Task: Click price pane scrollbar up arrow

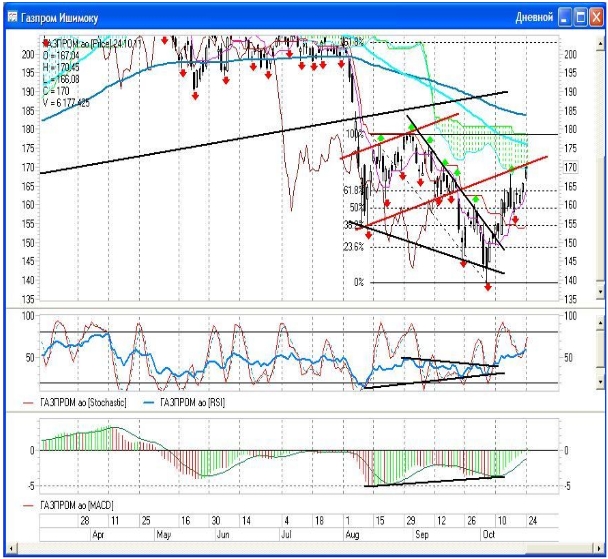Action: [x=600, y=44]
